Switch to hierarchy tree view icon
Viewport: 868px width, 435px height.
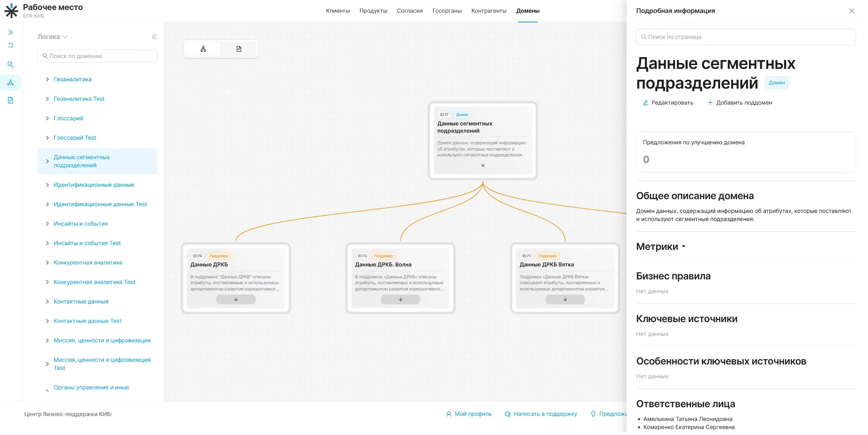[203, 49]
